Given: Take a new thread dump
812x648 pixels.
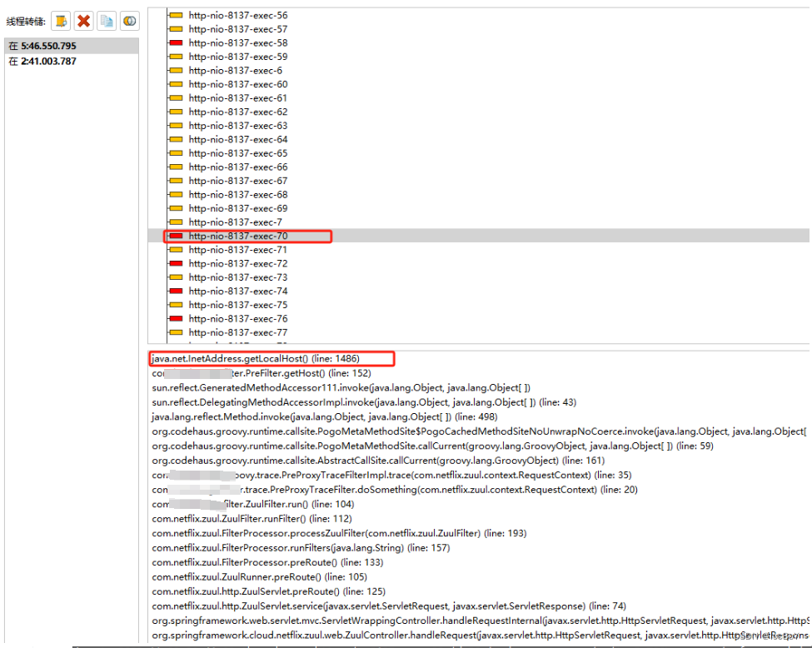Looking at the screenshot, I should (60, 21).
